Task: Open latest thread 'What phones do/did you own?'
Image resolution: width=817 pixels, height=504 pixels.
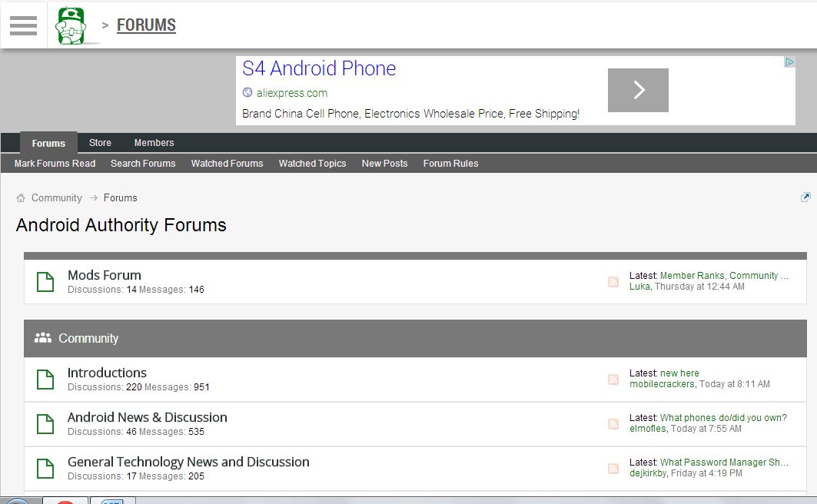Action: 722,418
